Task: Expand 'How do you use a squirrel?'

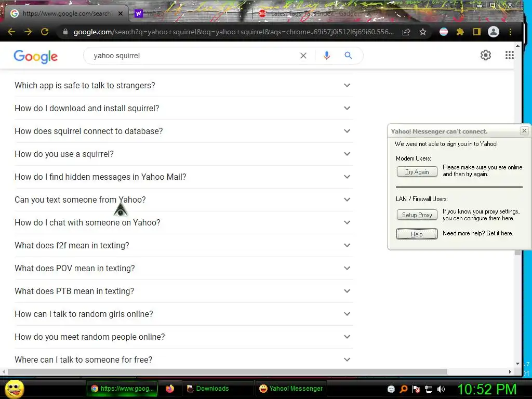Action: pos(183,154)
